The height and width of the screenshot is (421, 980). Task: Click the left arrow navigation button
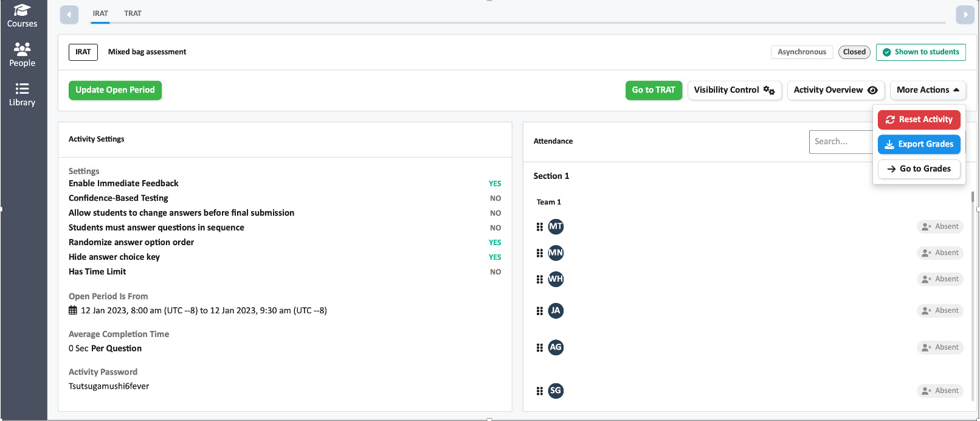[69, 15]
